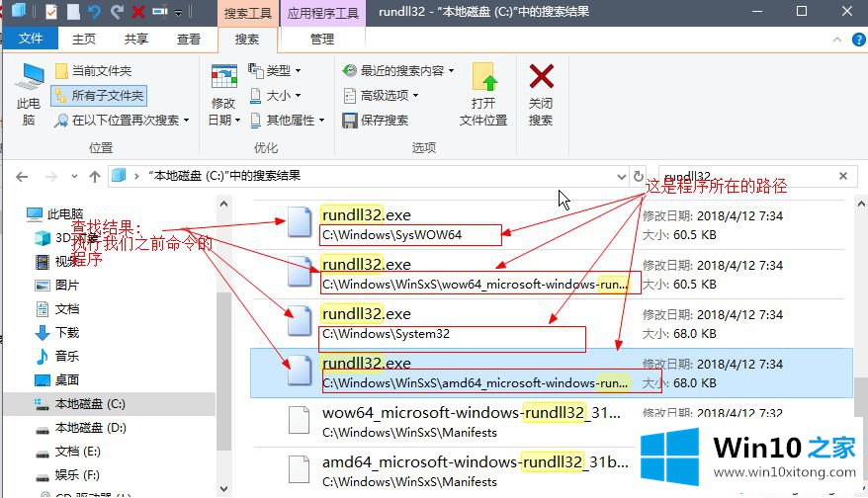Screen dimensions: 868x498
Task: Switch to the Search tab
Action: point(247,39)
